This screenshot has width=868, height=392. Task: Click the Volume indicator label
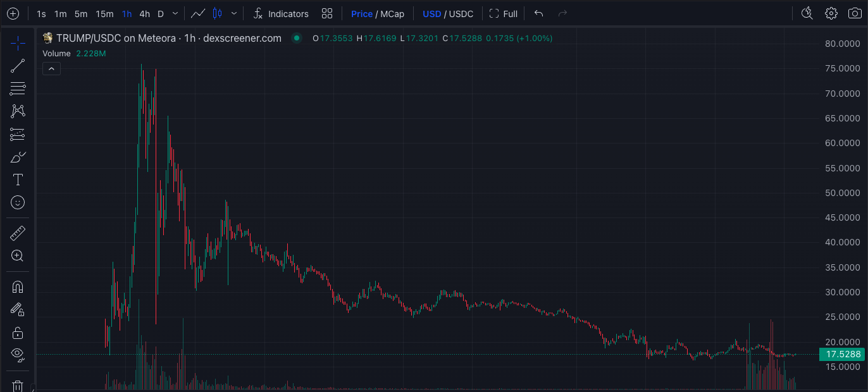point(56,53)
